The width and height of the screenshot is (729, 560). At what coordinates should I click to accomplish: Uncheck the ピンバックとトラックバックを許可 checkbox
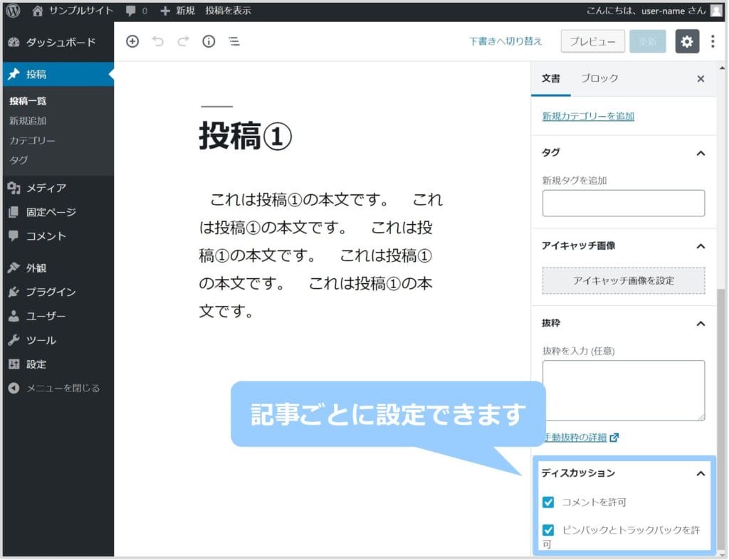click(x=548, y=530)
